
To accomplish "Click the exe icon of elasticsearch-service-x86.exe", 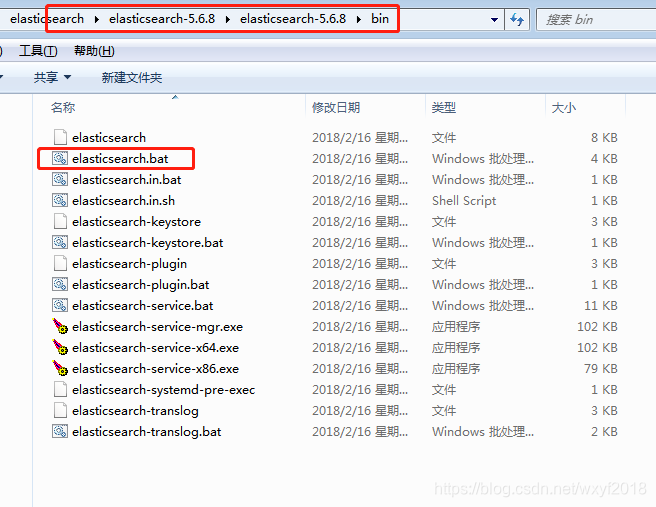I will tap(60, 368).
